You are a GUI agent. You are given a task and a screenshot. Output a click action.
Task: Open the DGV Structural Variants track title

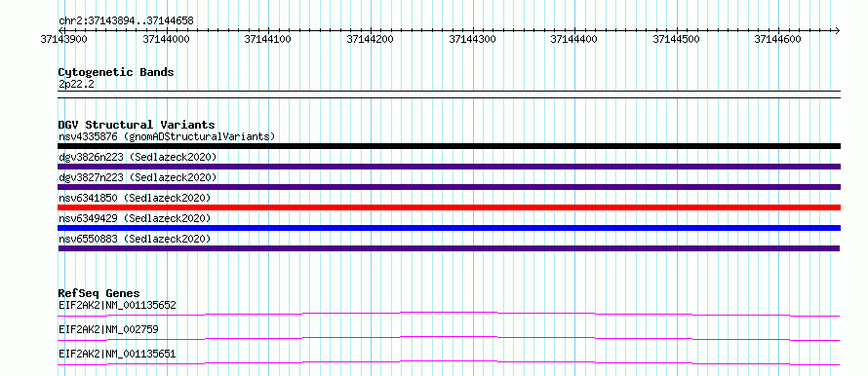[137, 125]
